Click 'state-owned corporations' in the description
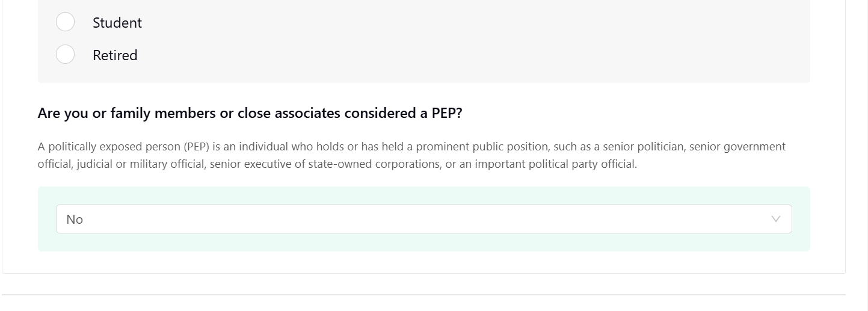The height and width of the screenshot is (311, 868). pyautogui.click(x=374, y=164)
